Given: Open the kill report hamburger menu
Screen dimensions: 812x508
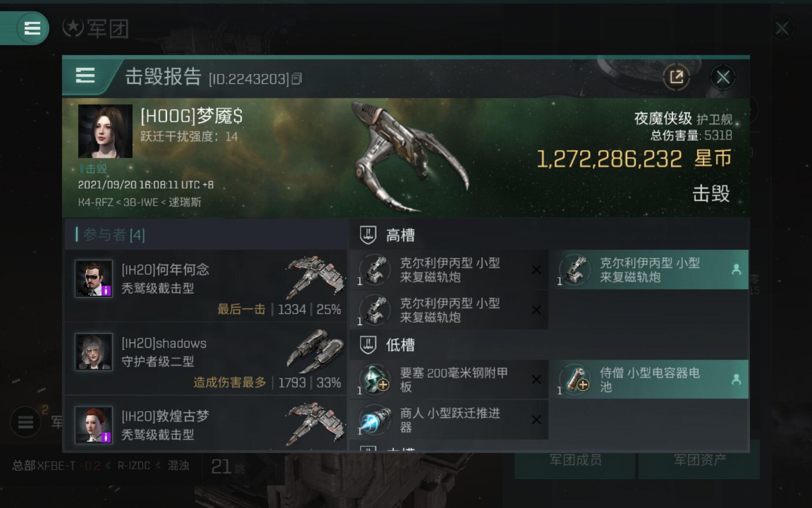Looking at the screenshot, I should (85, 76).
